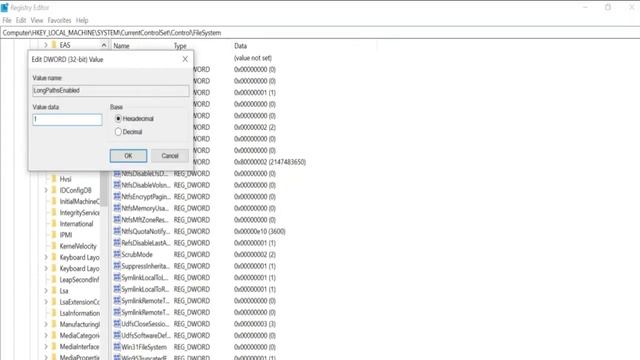Expand the EAS tree node
Viewport: 640px width, 360px height.
(x=46, y=45)
